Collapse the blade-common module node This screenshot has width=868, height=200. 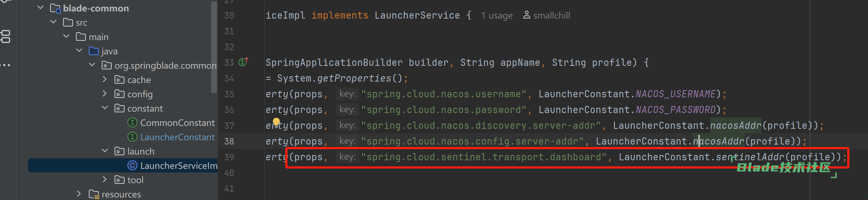(x=40, y=8)
